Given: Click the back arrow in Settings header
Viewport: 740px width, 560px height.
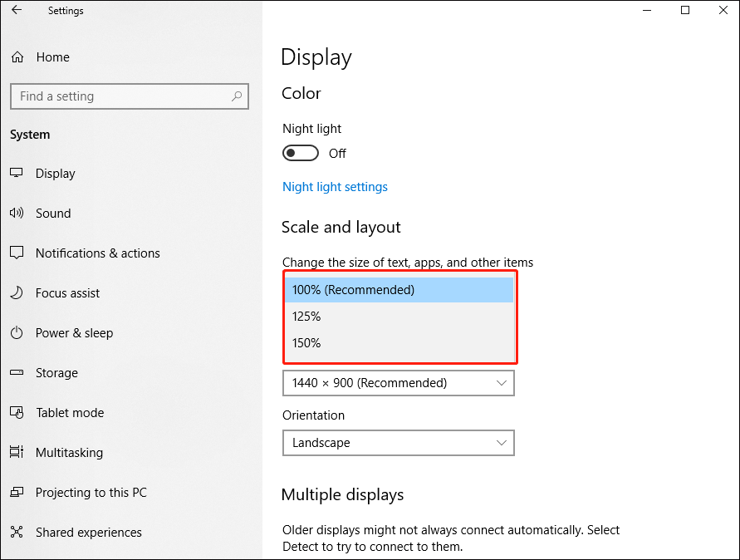Looking at the screenshot, I should pos(17,11).
